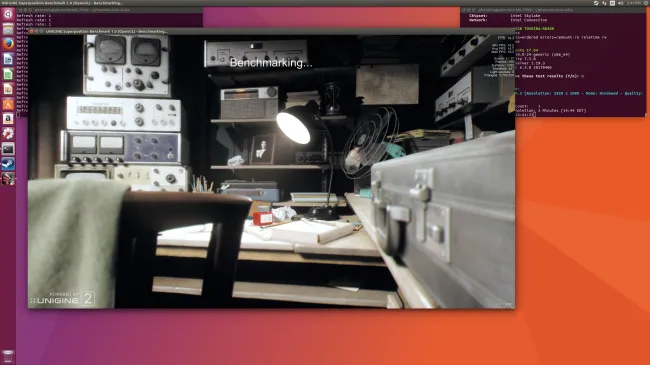Image resolution: width=650 pixels, height=365 pixels.
Task: Open the network indicator menu
Action: point(604,3)
